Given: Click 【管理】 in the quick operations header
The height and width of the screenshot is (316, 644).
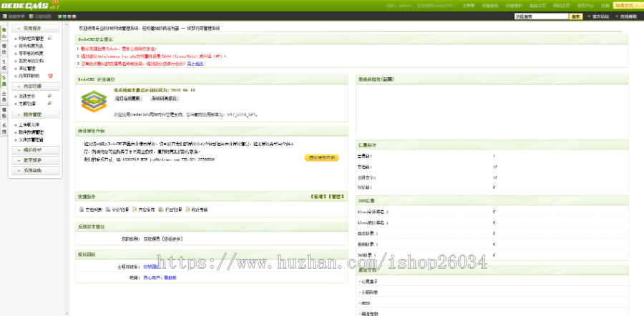Looking at the screenshot, I should (x=336, y=197).
